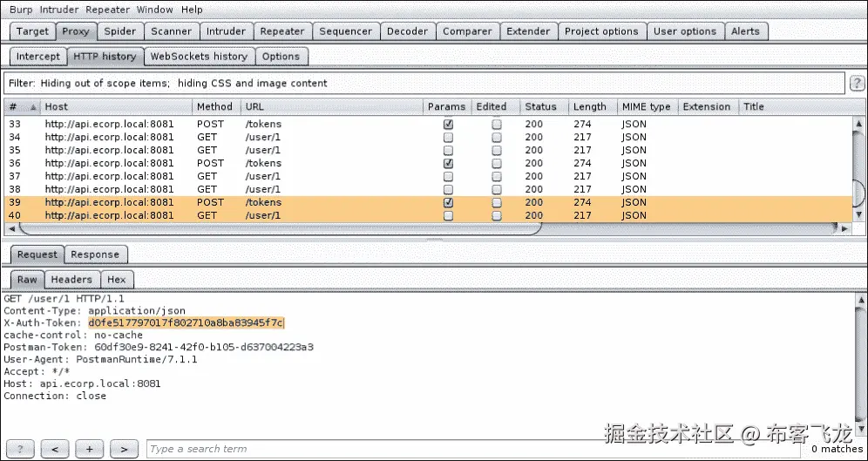Toggle Params checkbox in row 38
The width and height of the screenshot is (868, 461).
449,189
